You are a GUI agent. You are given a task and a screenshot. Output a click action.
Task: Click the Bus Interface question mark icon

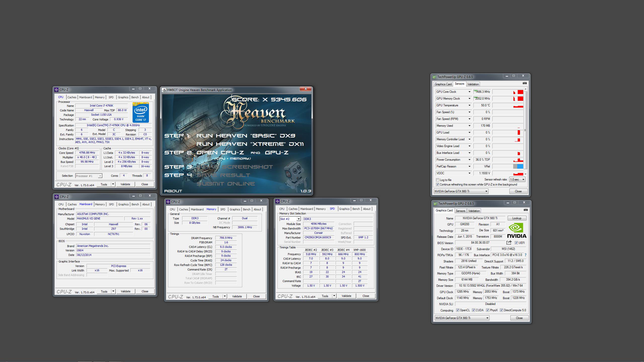click(526, 255)
